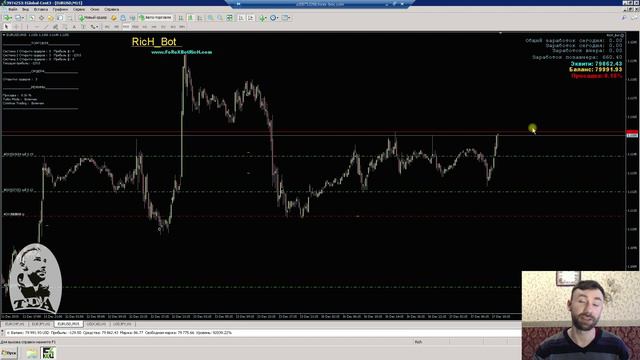The image size is (640, 360).
Task: Switch timeframe to MN
Action: pyautogui.click(x=182, y=27)
